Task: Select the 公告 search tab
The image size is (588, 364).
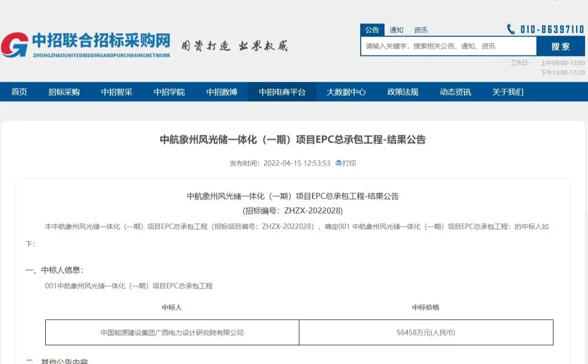Action: pyautogui.click(x=372, y=30)
